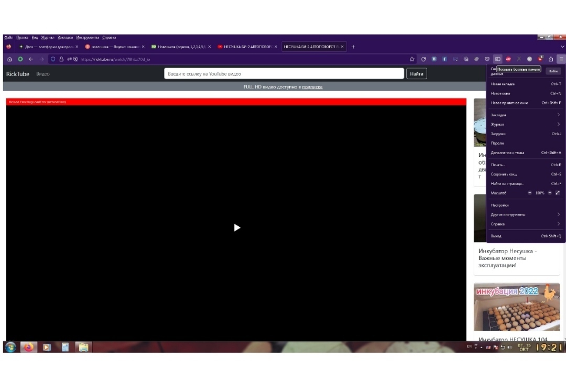Viewport: 566px width, 392px height.
Task: Open the Вид menu
Action: click(35, 38)
